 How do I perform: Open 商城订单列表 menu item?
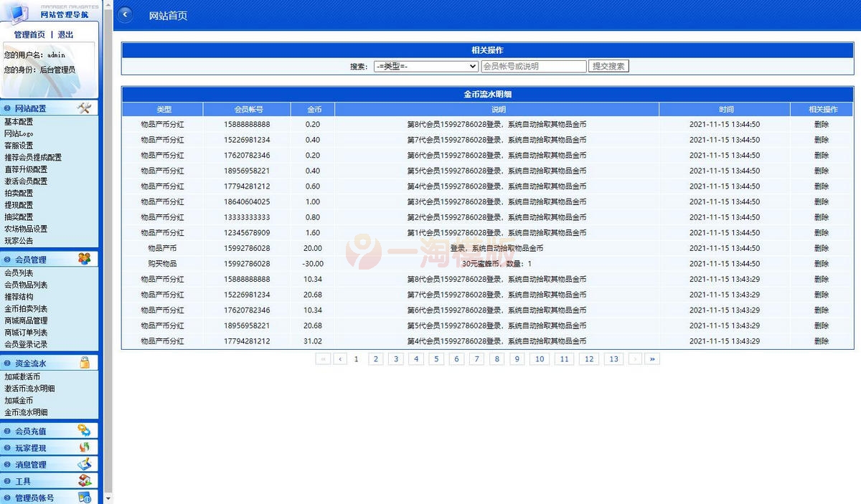(26, 332)
